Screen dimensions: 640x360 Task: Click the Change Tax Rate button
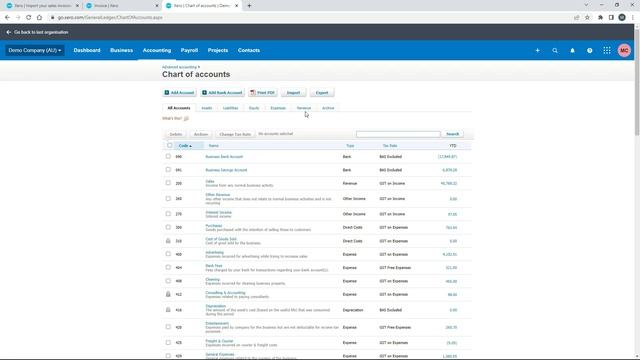tap(235, 134)
